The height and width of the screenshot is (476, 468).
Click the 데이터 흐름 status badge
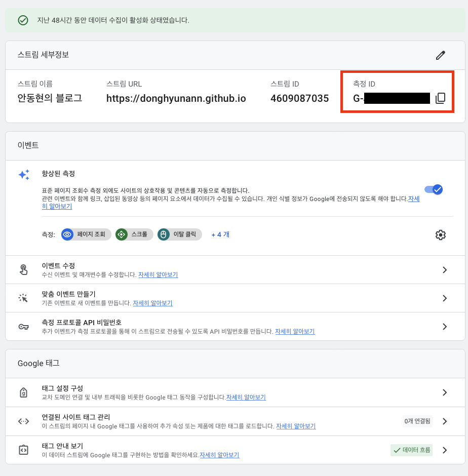click(411, 450)
